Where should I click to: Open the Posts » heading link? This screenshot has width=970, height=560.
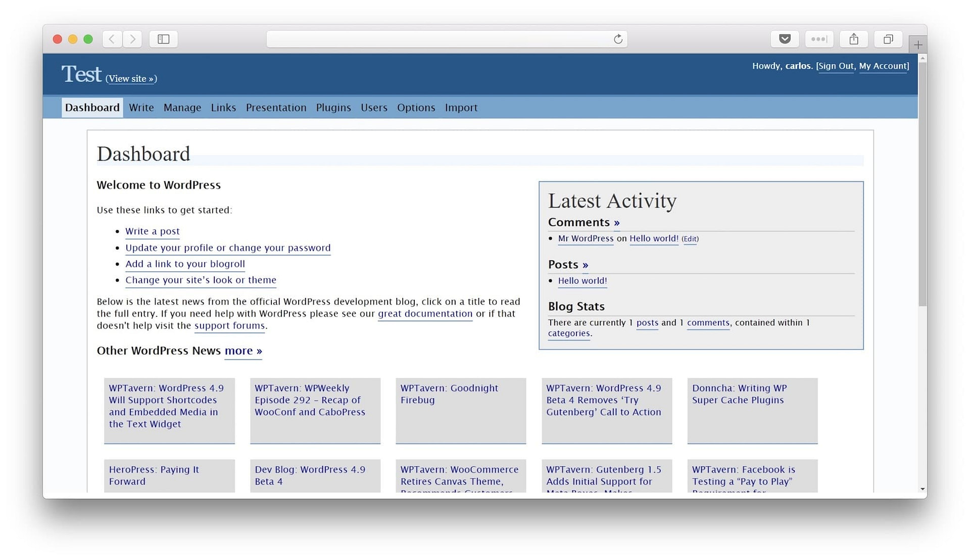click(x=585, y=265)
